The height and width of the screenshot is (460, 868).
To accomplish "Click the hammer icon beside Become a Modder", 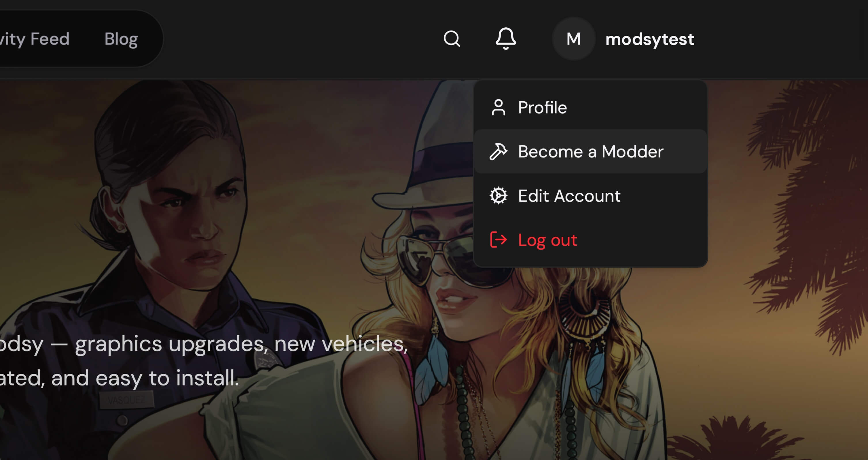I will tap(498, 151).
